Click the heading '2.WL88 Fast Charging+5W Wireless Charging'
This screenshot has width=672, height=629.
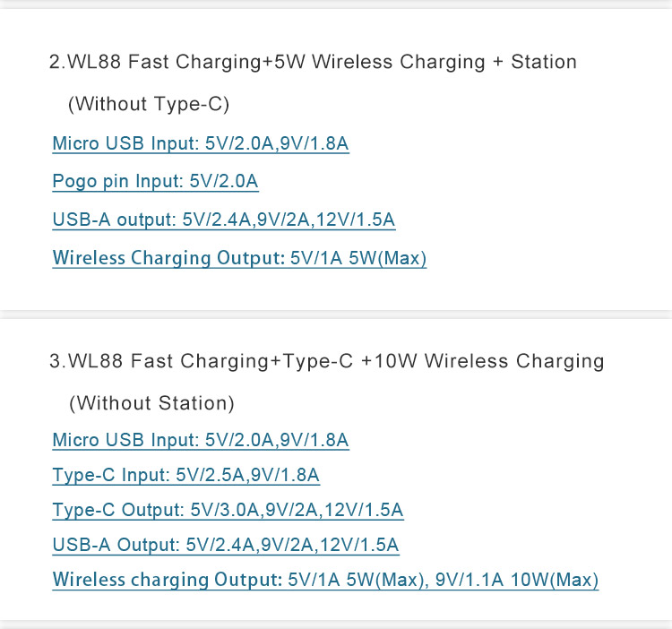coord(268,62)
